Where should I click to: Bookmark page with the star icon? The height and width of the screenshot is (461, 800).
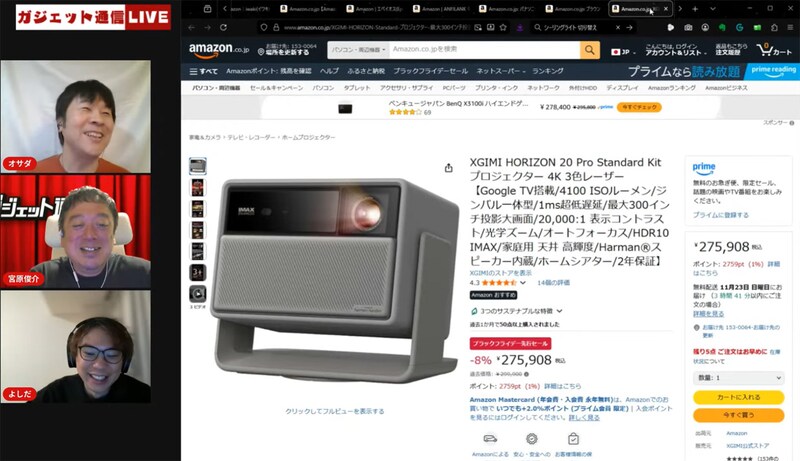503,27
